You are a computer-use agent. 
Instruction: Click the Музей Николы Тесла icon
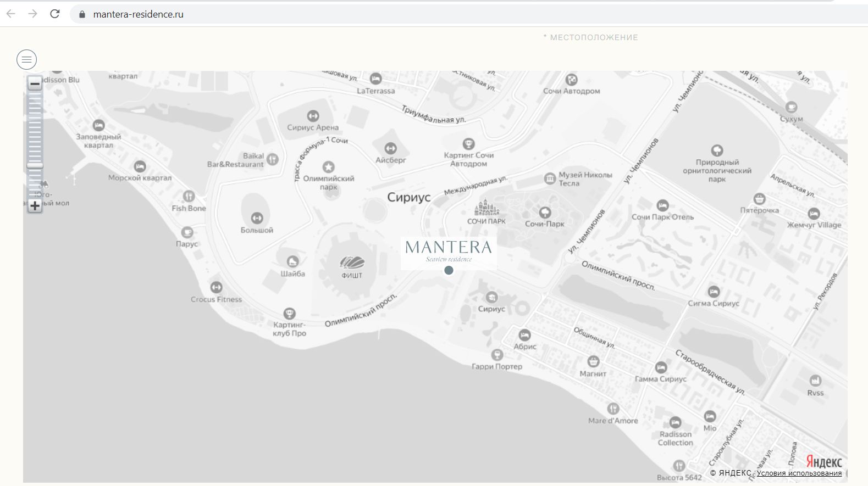pos(550,178)
